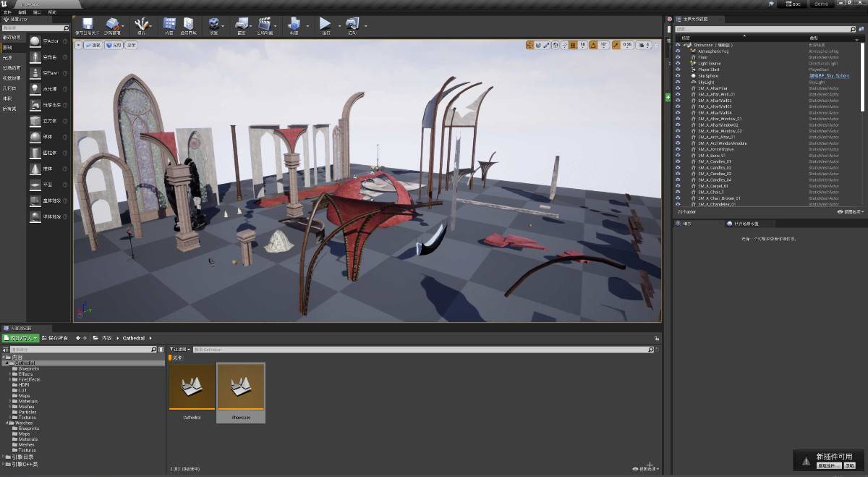Click the green Add/Import button
This screenshot has height=477, width=868.
point(20,338)
